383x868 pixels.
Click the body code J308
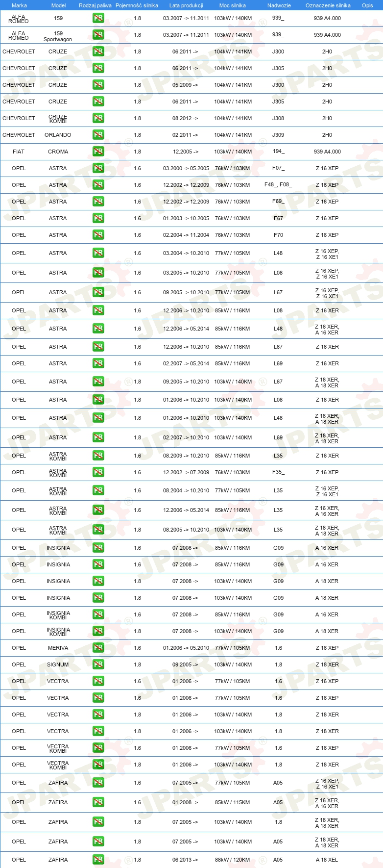coord(278,118)
